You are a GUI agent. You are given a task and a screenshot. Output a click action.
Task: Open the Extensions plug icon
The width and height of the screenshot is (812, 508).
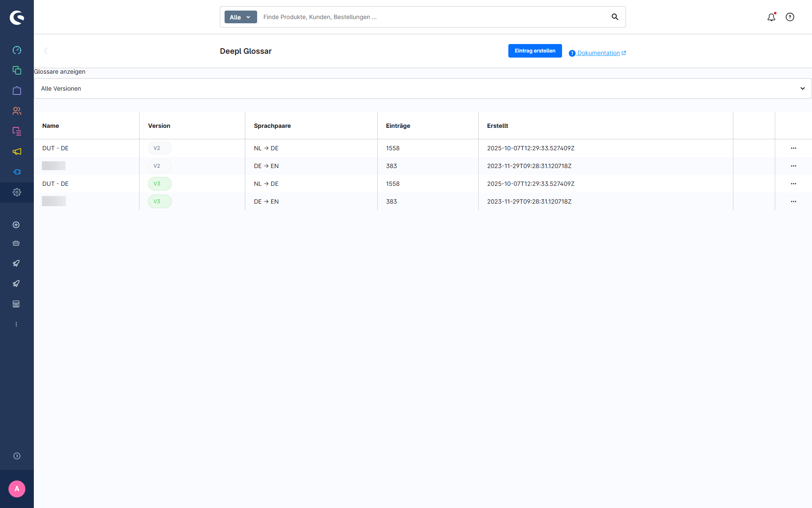tap(17, 172)
